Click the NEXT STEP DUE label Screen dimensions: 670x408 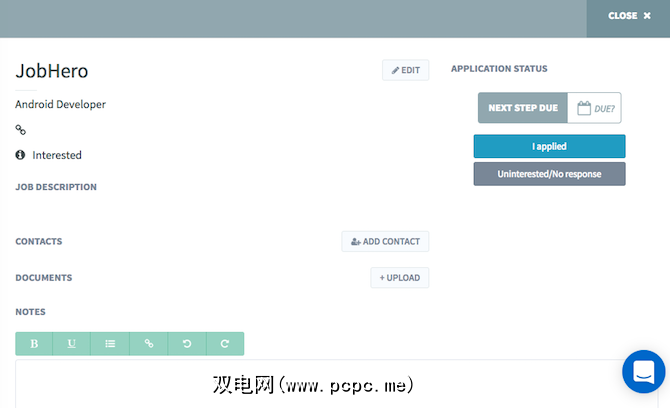pos(523,108)
